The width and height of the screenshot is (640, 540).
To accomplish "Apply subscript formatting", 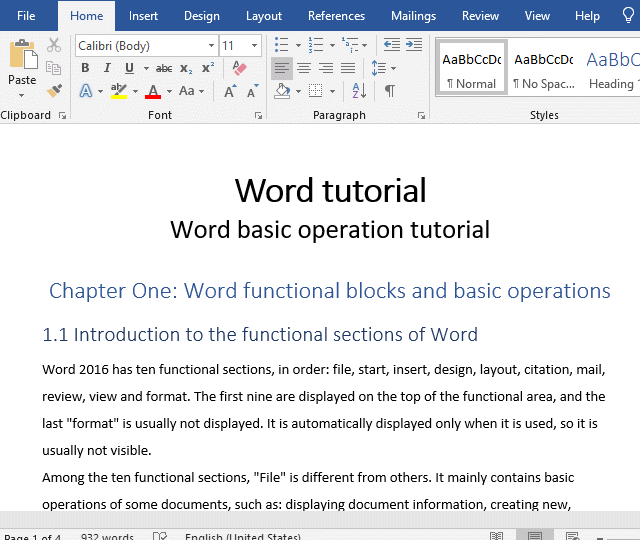I will pos(186,68).
